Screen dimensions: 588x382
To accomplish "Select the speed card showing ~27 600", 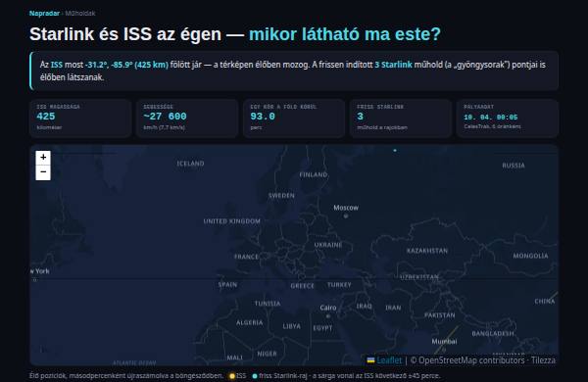I will click(x=187, y=119).
